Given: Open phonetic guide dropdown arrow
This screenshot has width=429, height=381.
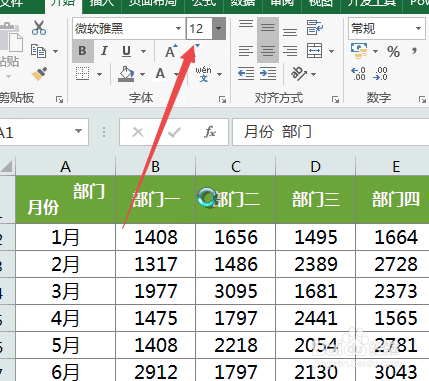Looking at the screenshot, I should pos(219,74).
